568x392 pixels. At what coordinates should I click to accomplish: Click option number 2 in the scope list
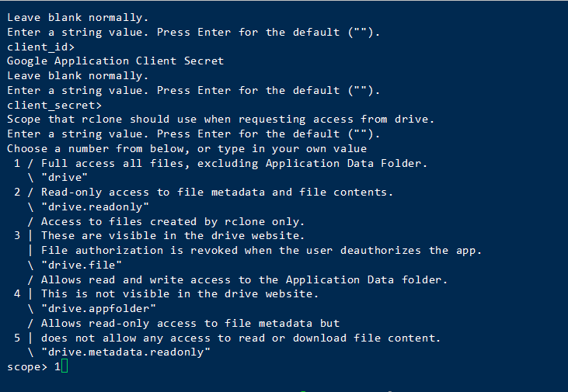[x=16, y=192]
